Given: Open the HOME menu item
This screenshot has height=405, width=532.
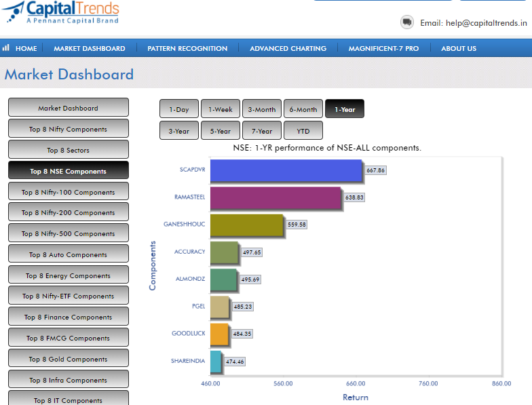Looking at the screenshot, I should [26, 49].
